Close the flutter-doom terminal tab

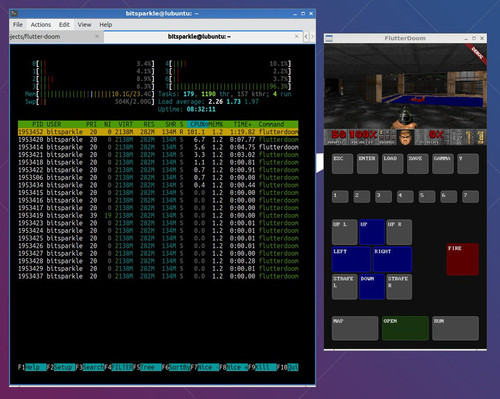click(97, 36)
